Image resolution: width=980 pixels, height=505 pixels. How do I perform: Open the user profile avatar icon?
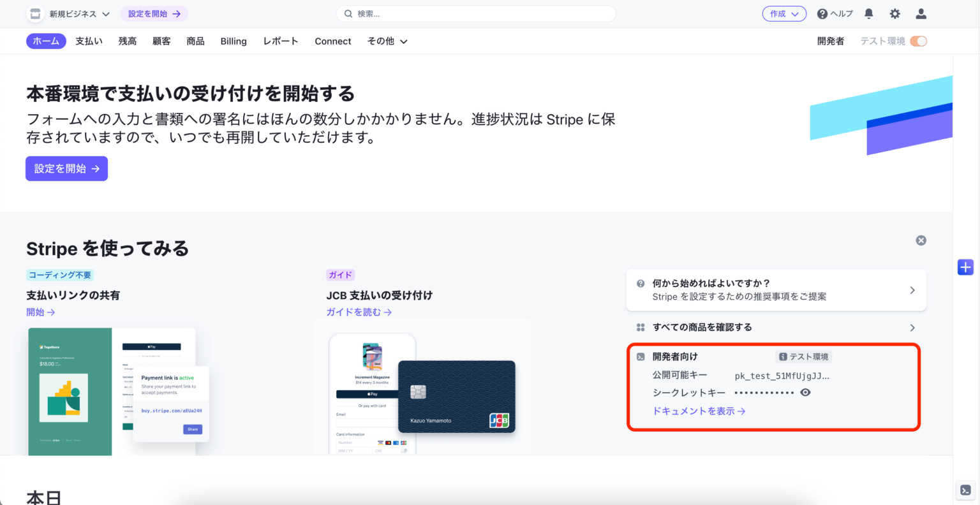point(921,13)
